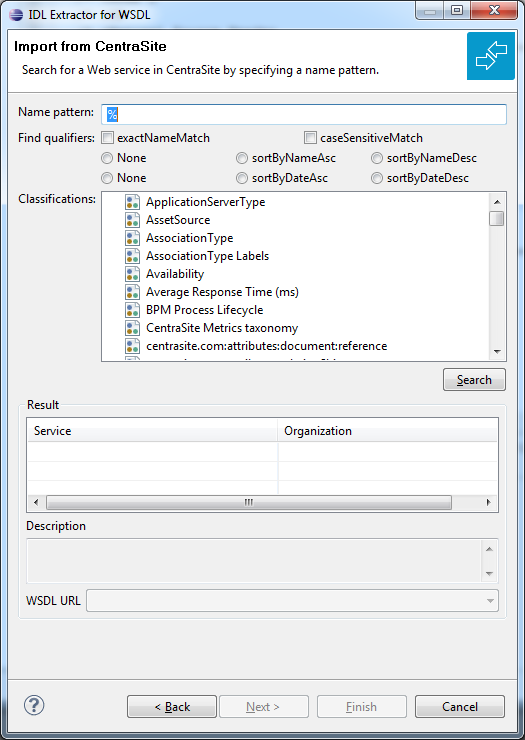This screenshot has width=525, height=740.
Task: Click the AssetSource taxonomy icon
Action: coord(132,220)
